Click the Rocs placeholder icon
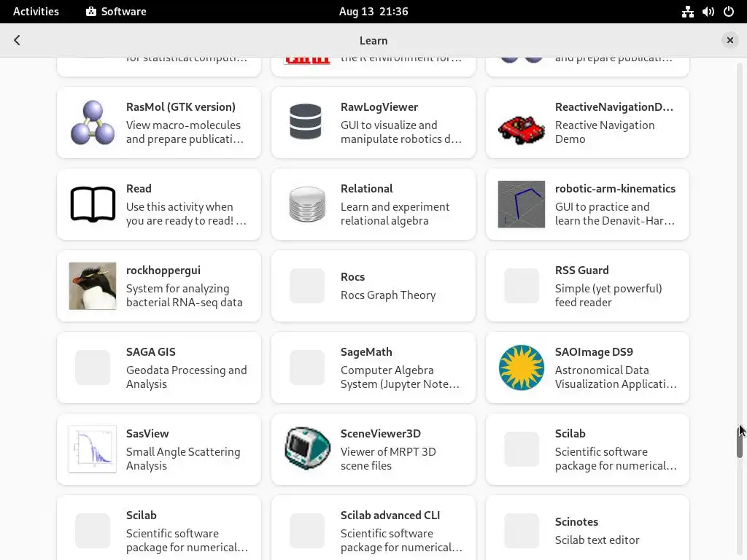The width and height of the screenshot is (747, 560). pos(307,286)
